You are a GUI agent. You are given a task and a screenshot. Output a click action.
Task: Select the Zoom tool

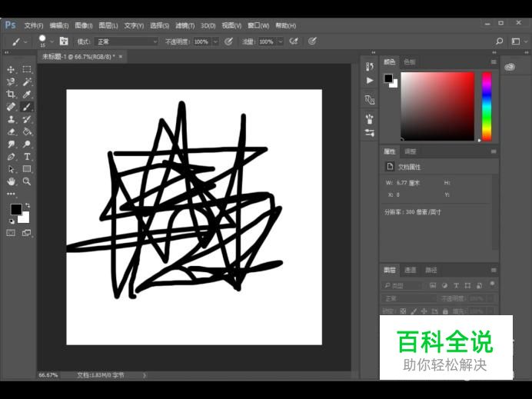pos(27,181)
